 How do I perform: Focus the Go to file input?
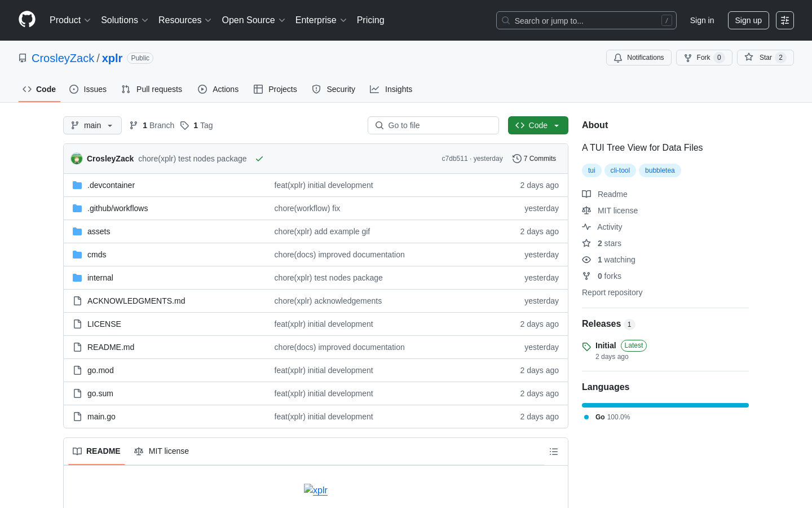pyautogui.click(x=433, y=125)
